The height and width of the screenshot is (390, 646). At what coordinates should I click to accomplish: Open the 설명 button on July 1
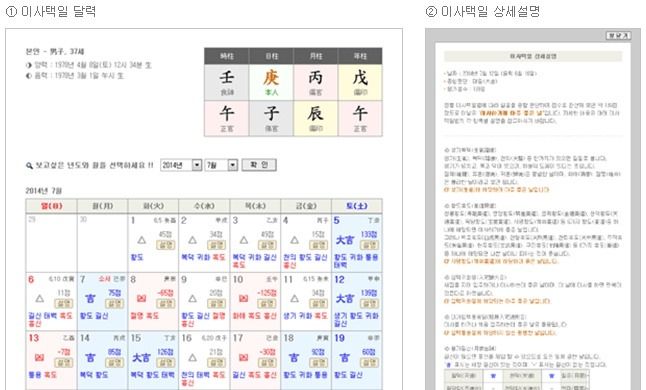tap(166, 245)
